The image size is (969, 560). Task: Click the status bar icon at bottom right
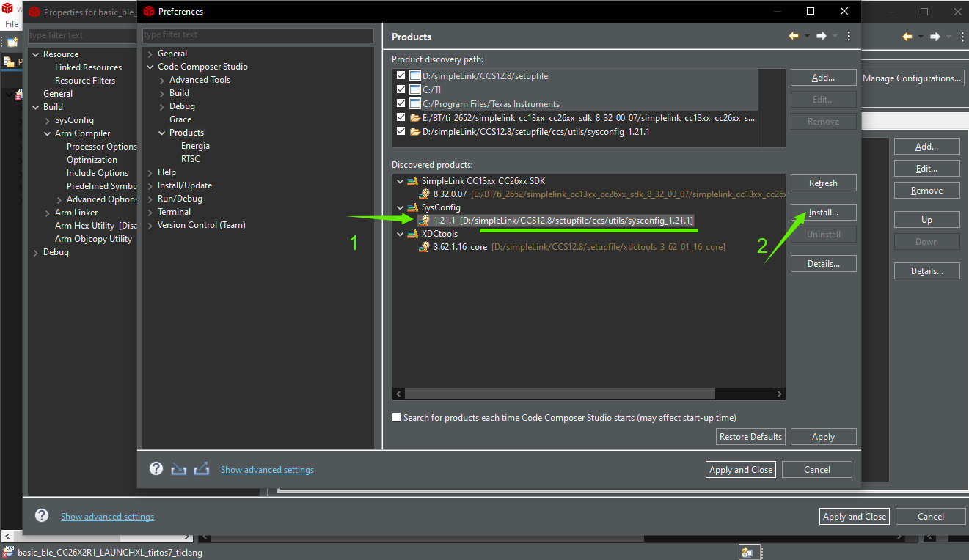[747, 553]
